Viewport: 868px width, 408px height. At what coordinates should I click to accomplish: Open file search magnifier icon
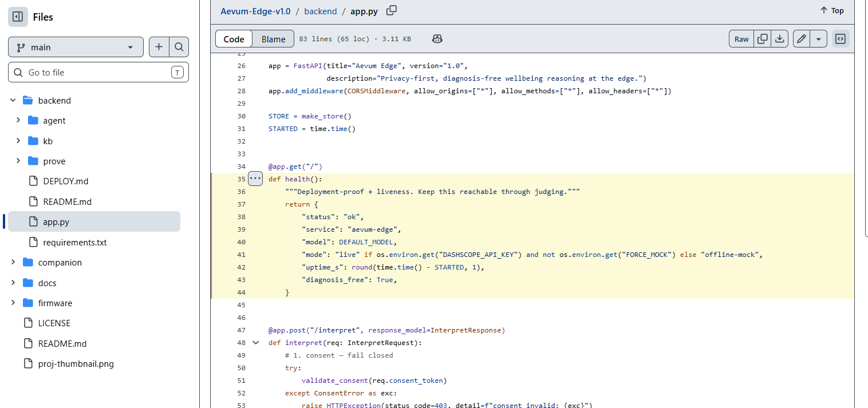179,47
